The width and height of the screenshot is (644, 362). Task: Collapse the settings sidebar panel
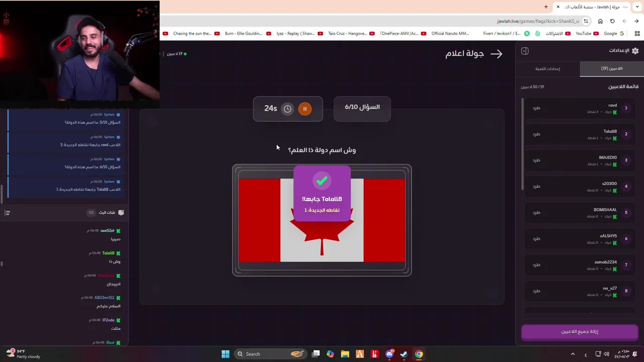(x=525, y=51)
